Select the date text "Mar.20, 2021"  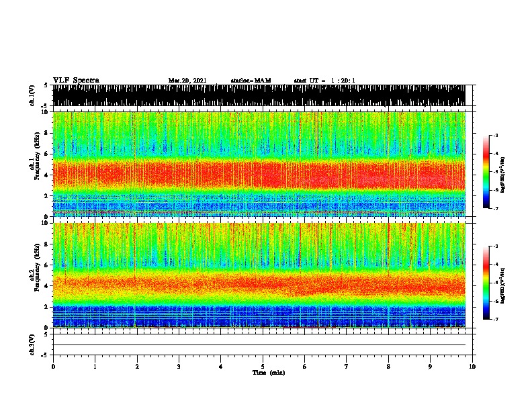[x=187, y=81]
